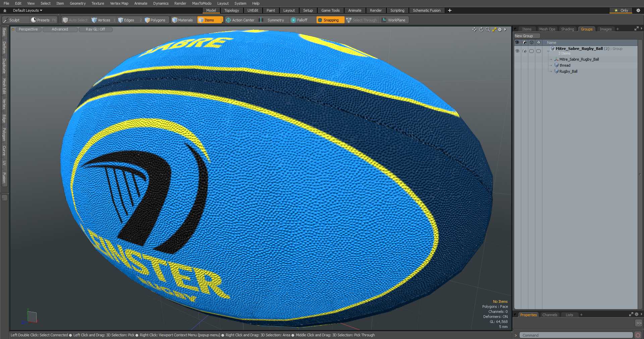
Task: Click the New Group button
Action: pyautogui.click(x=527, y=36)
